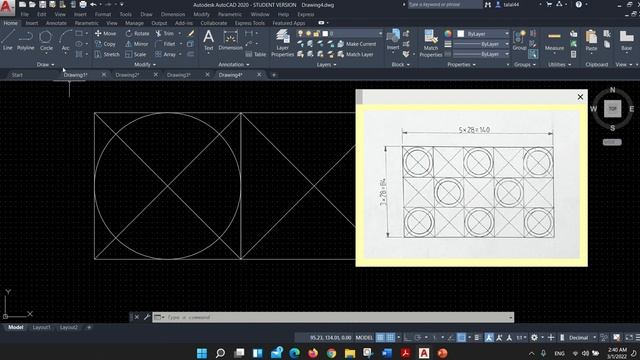
Task: Click the MODEL space toggle in status bar
Action: point(364,338)
